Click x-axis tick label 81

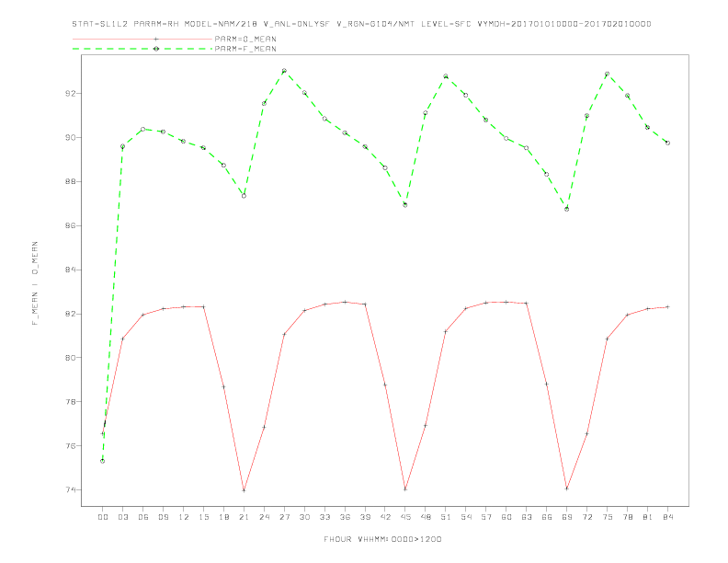(648, 517)
